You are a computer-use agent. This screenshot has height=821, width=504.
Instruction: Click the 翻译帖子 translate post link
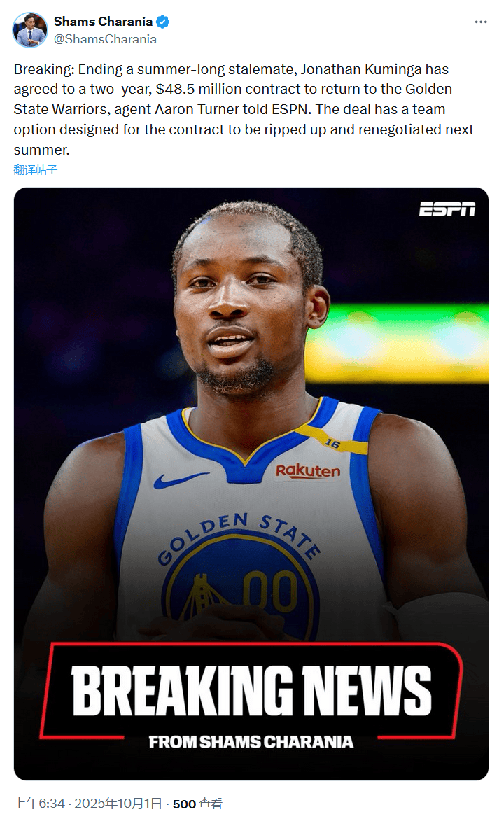point(36,169)
